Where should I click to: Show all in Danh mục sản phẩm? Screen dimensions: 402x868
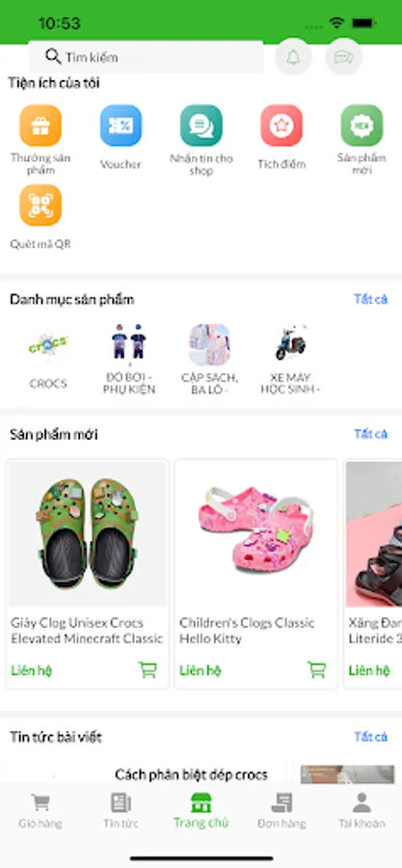pos(371,300)
